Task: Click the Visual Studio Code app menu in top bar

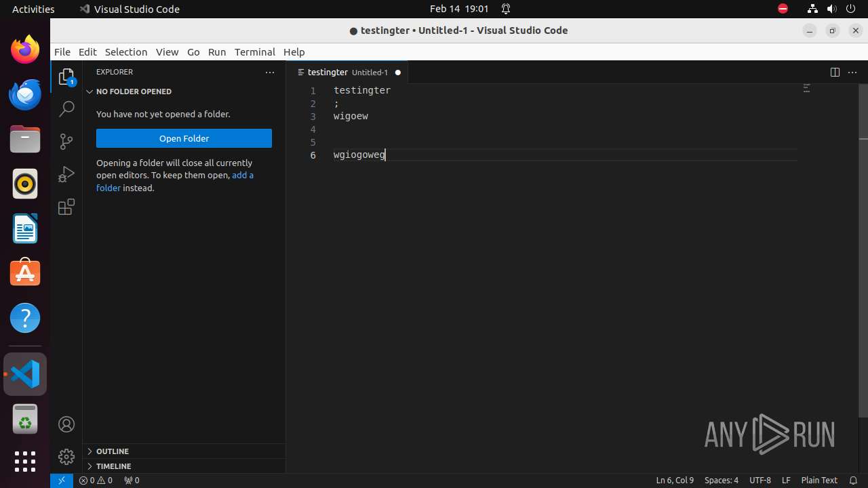Action: tap(130, 9)
